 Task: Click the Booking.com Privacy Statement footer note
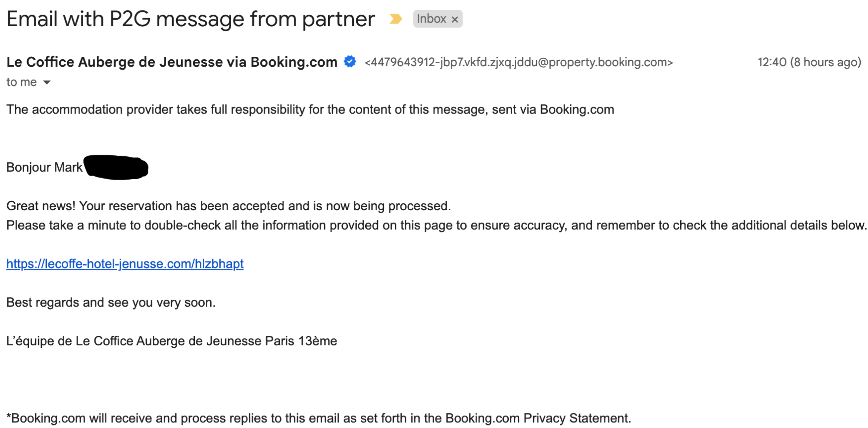click(x=319, y=418)
